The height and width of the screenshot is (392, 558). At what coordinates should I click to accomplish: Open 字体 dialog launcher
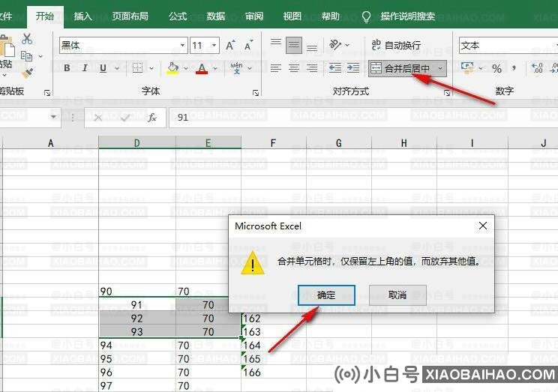[256, 92]
